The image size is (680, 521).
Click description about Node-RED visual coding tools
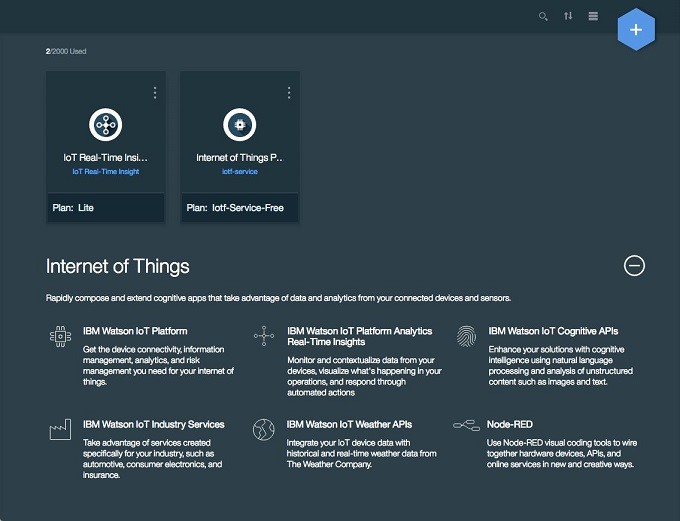[x=562, y=453]
